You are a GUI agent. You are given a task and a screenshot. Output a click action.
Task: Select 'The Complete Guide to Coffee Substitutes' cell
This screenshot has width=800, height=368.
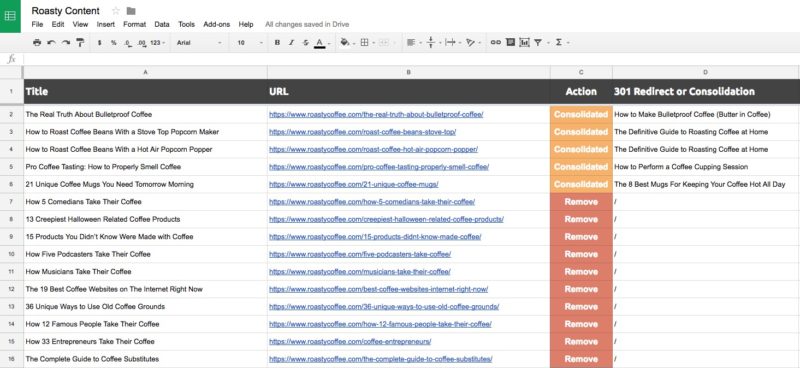[145, 359]
